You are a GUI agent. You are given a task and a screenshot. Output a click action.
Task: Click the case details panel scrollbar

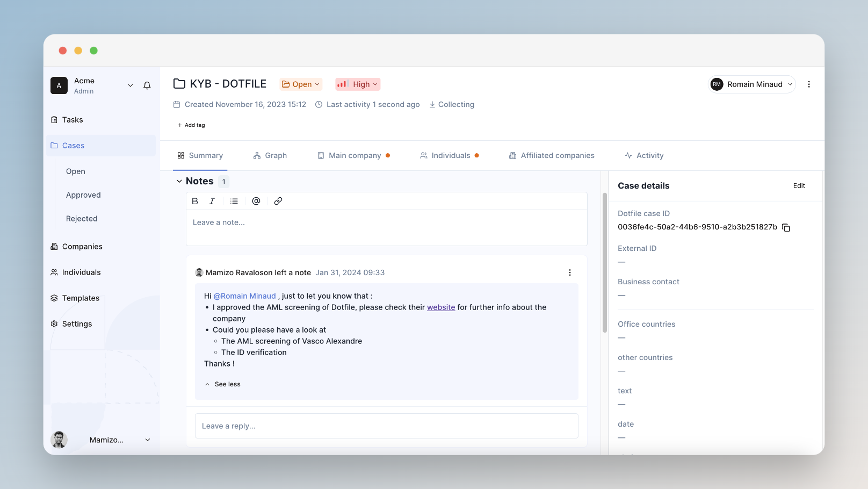(x=605, y=262)
